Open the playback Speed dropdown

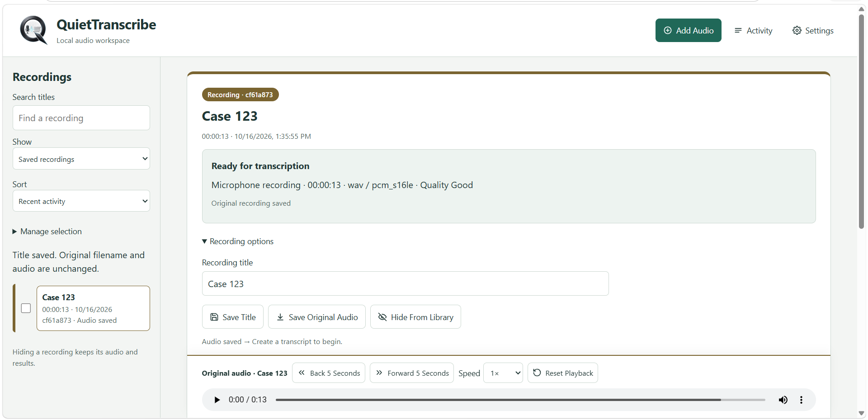(503, 373)
